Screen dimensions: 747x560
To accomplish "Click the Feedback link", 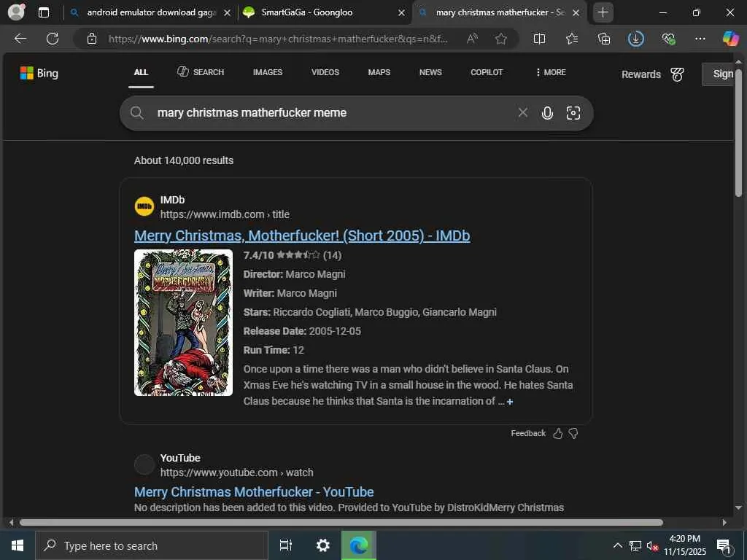I will coord(528,433).
